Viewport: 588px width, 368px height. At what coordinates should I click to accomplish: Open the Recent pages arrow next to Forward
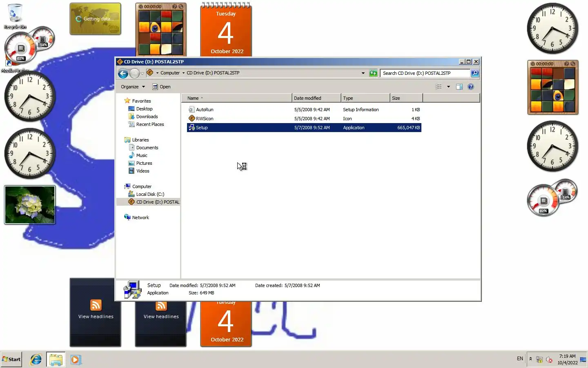pyautogui.click(x=142, y=73)
